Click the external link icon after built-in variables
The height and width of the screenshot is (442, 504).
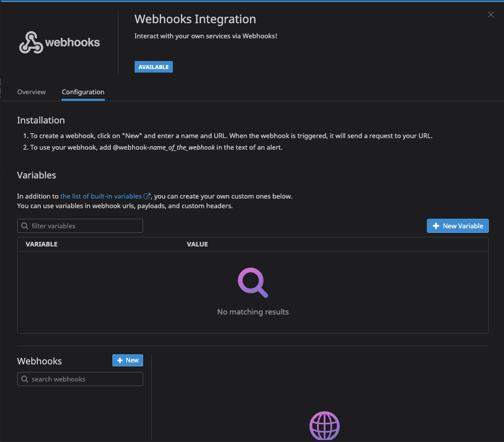tap(147, 196)
